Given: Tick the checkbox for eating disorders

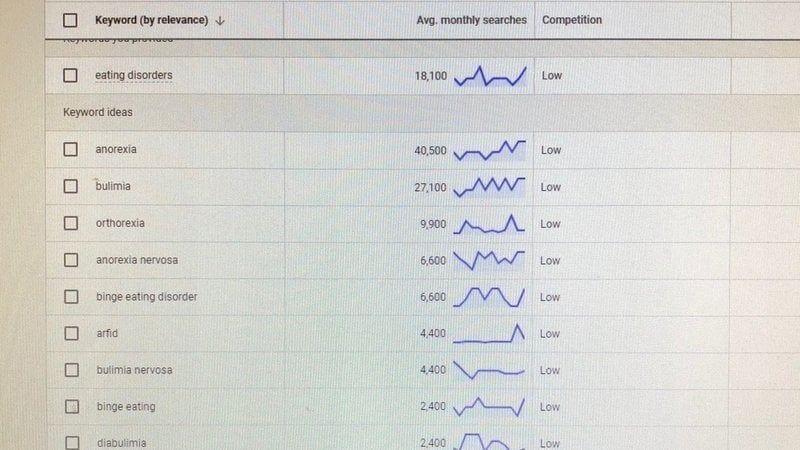Looking at the screenshot, I should click(70, 75).
